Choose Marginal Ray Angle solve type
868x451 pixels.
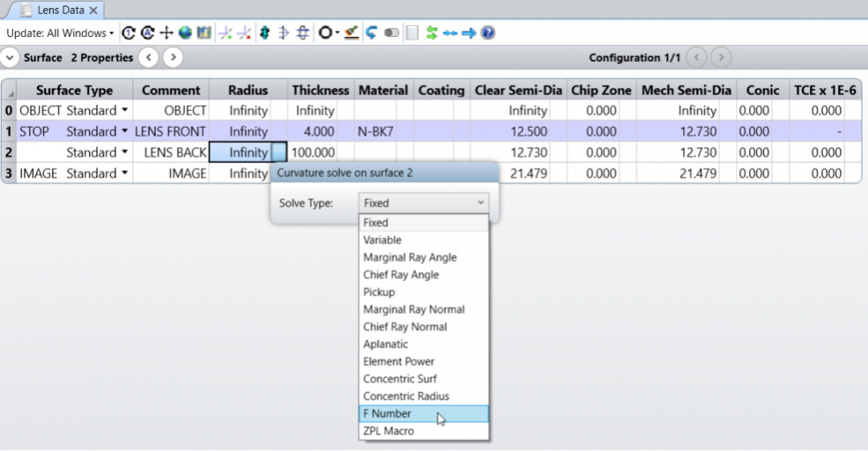tap(410, 257)
